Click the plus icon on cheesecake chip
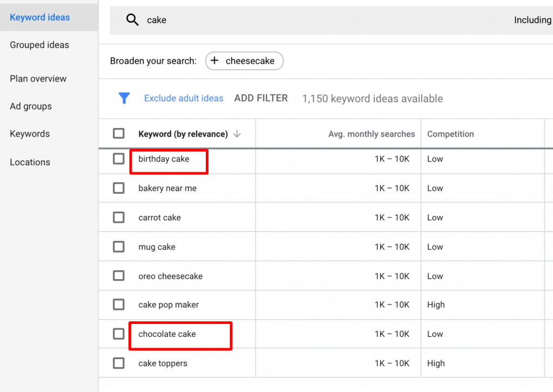 pyautogui.click(x=215, y=60)
